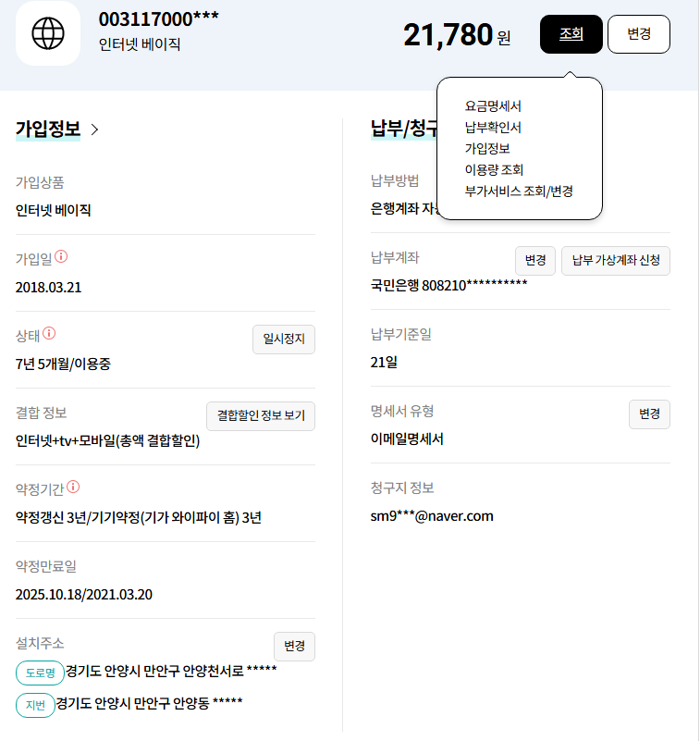
Task: Open info icon next to 상태
Action: click(x=49, y=333)
